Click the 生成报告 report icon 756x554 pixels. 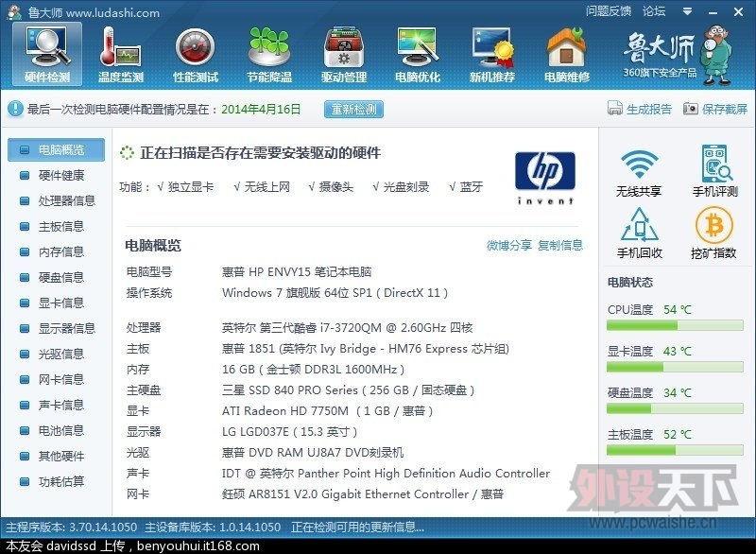[x=615, y=109]
